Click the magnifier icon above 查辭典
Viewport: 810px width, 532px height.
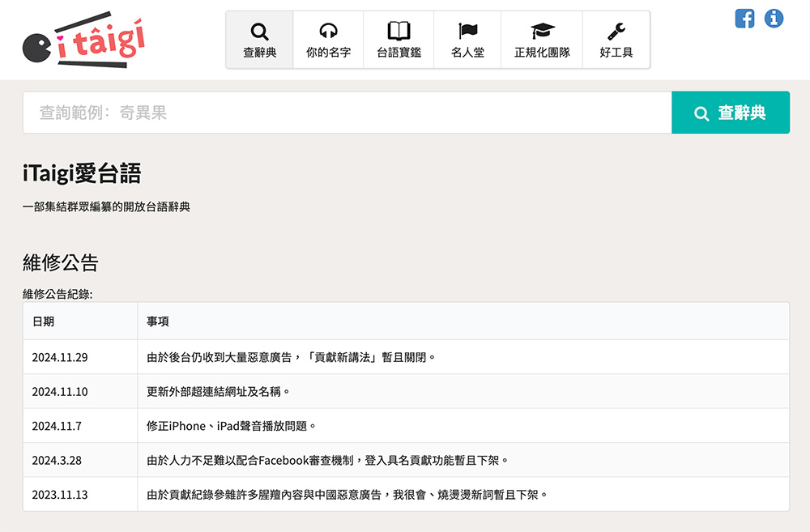pyautogui.click(x=259, y=32)
